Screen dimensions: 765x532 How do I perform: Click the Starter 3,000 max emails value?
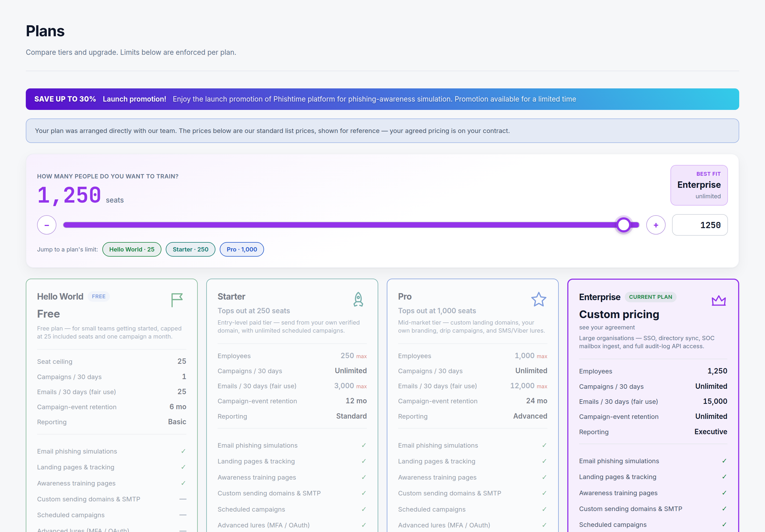[x=350, y=386]
